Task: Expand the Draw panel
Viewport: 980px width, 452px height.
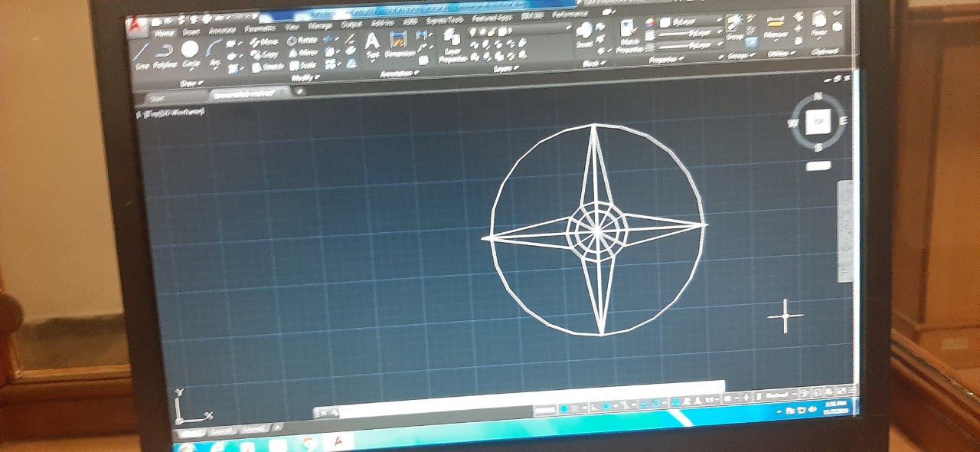Action: [x=191, y=83]
